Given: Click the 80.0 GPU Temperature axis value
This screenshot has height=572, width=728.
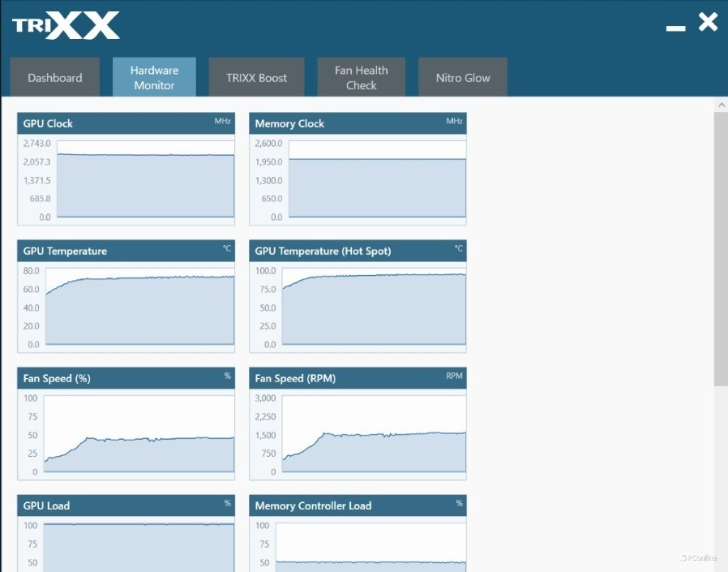Looking at the screenshot, I should (31, 270).
